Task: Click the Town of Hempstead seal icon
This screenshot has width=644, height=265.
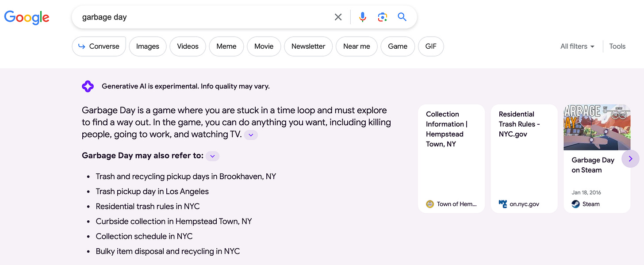Action: tap(430, 204)
